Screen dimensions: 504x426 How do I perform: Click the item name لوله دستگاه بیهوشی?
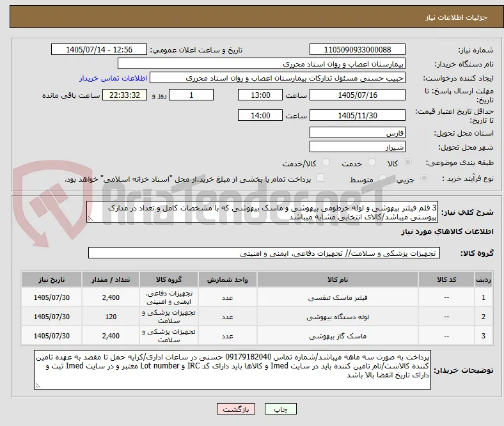coord(338,317)
